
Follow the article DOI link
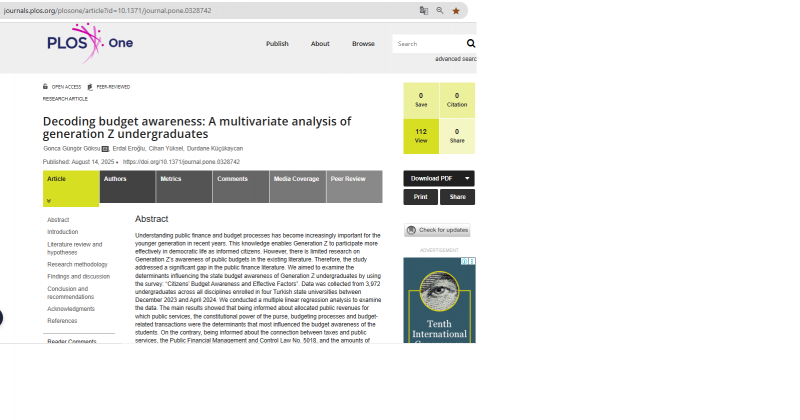click(181, 161)
